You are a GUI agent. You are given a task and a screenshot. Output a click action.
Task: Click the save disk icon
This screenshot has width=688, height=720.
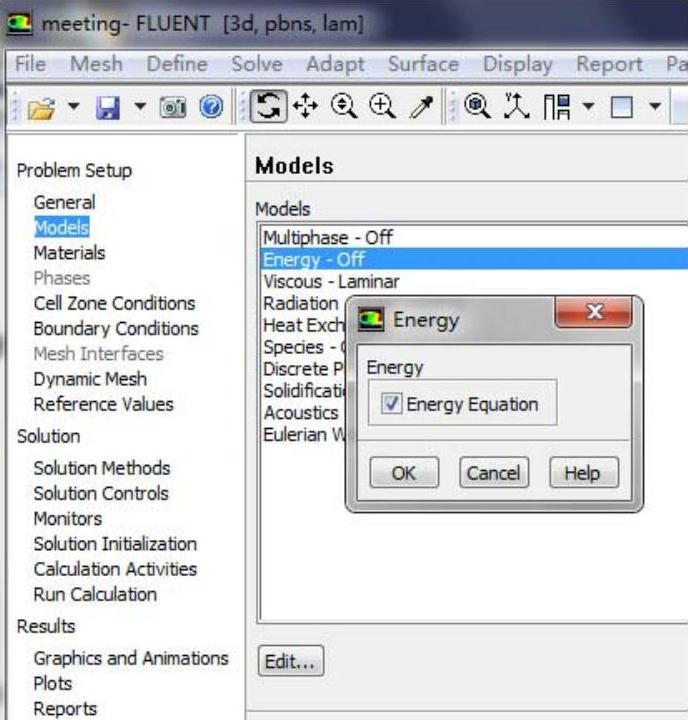coord(108,107)
